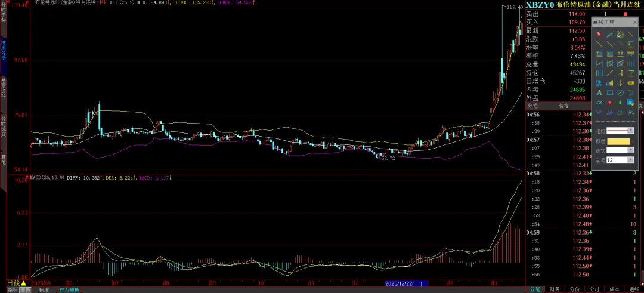Switch to the 财务 tab

554,289
